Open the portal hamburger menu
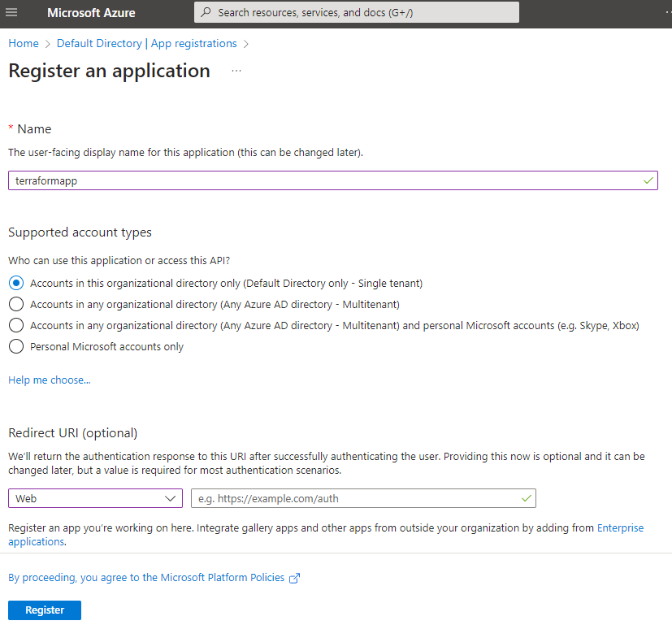This screenshot has width=672, height=625. tap(11, 12)
